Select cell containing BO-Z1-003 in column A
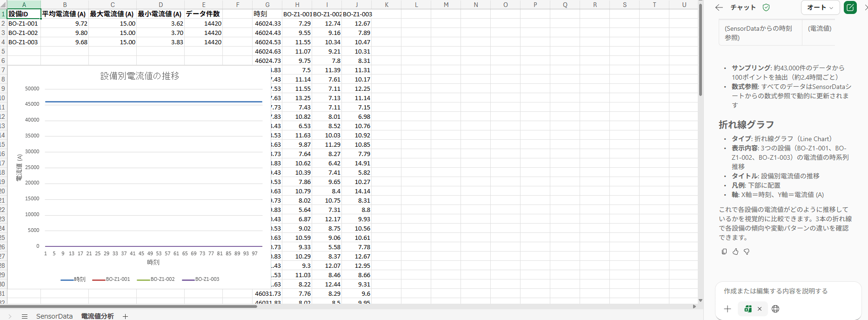 click(24, 42)
